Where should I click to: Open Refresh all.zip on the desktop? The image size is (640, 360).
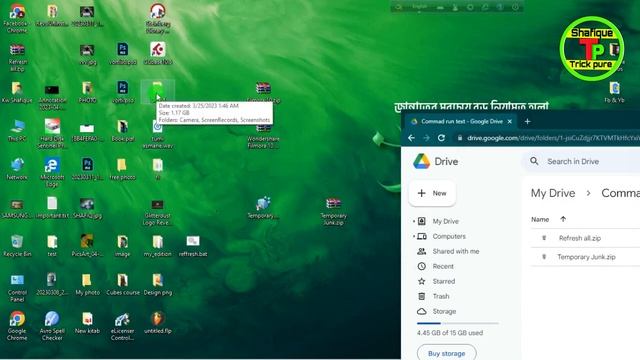pyautogui.click(x=17, y=57)
